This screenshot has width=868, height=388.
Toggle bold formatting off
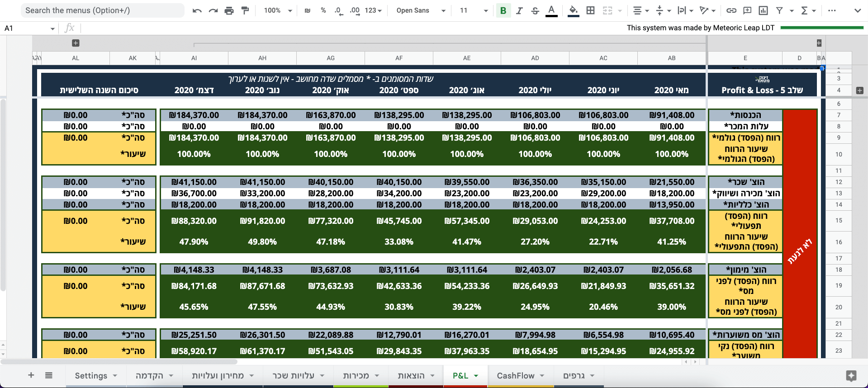click(x=503, y=10)
